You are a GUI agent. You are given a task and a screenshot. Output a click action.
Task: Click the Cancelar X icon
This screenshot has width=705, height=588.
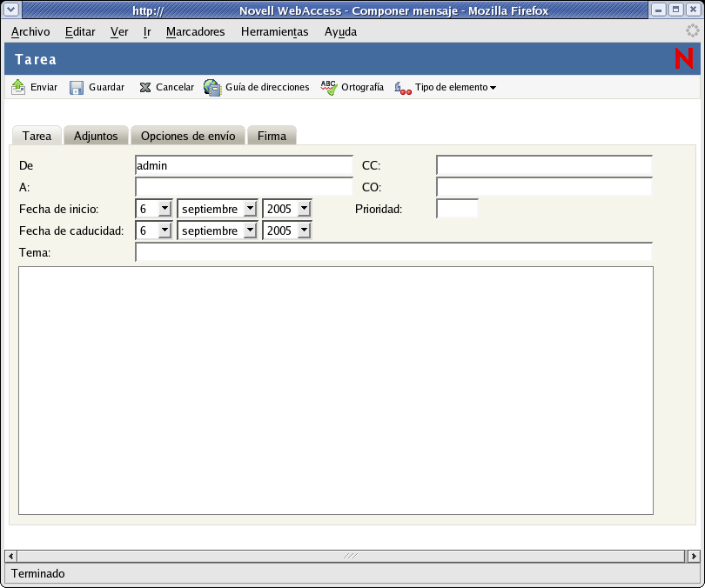point(144,87)
